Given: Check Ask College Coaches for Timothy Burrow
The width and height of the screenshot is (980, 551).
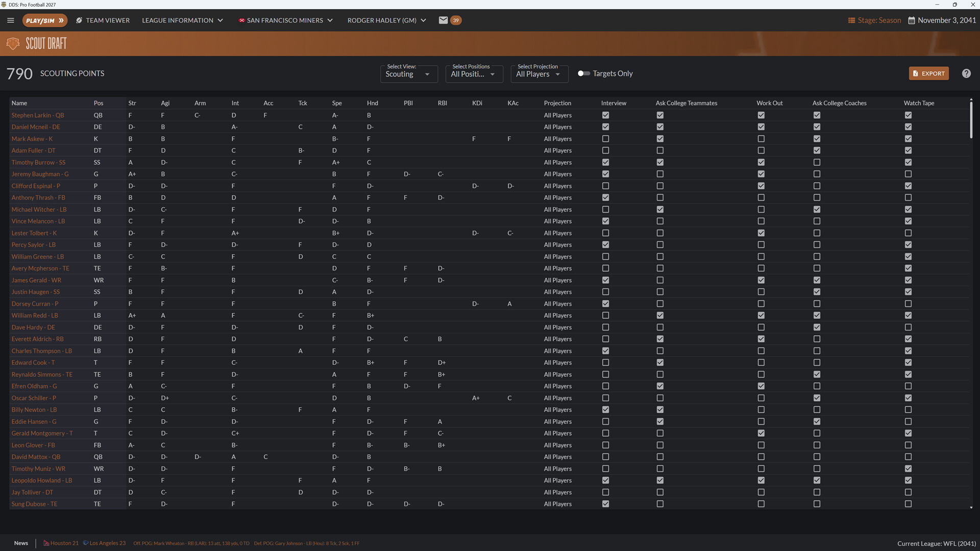Looking at the screenshot, I should pyautogui.click(x=817, y=162).
